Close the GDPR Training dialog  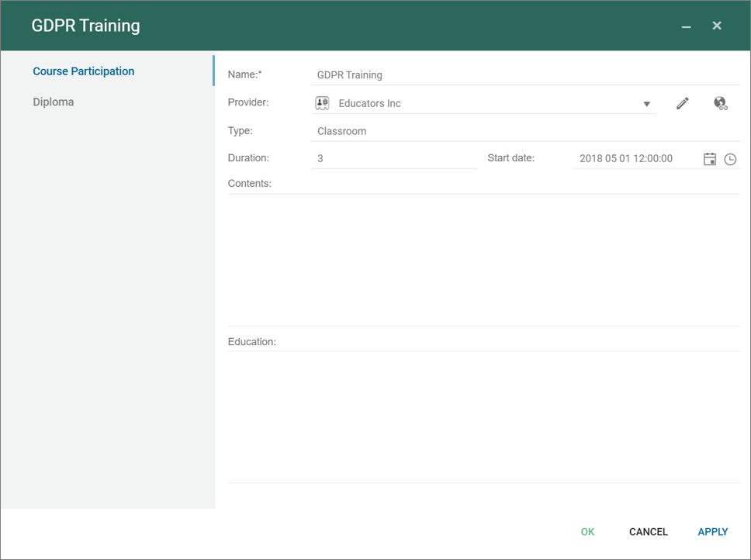[717, 26]
